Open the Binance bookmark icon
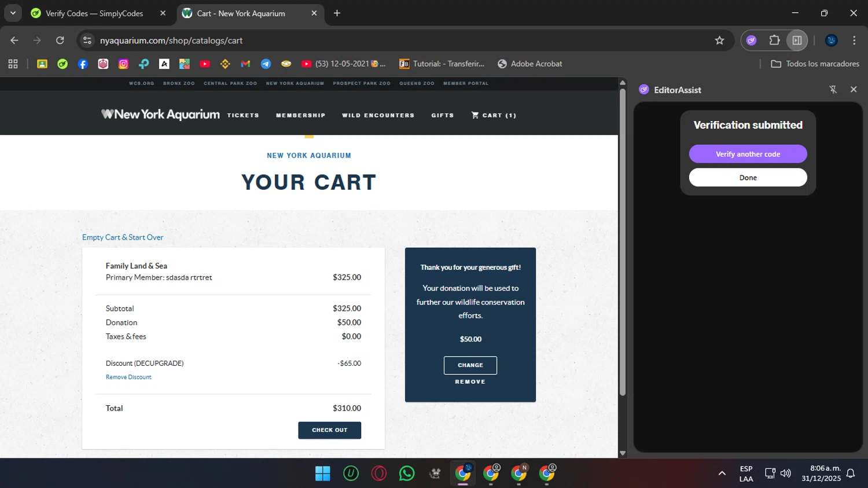 (x=225, y=64)
